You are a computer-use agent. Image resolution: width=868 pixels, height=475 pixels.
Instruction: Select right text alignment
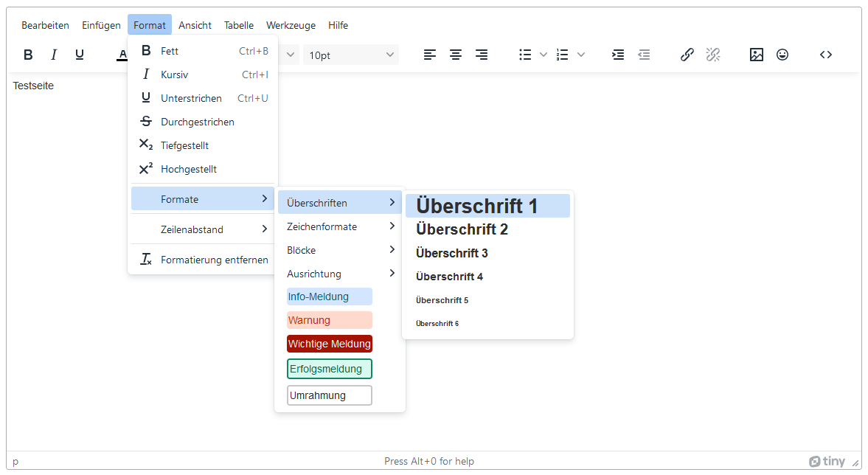click(x=482, y=55)
